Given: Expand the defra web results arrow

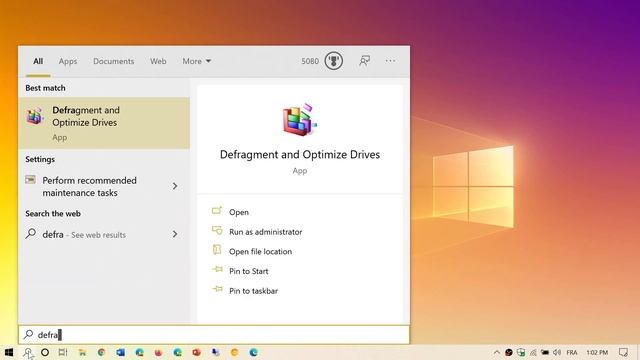Looking at the screenshot, I should pyautogui.click(x=175, y=234).
